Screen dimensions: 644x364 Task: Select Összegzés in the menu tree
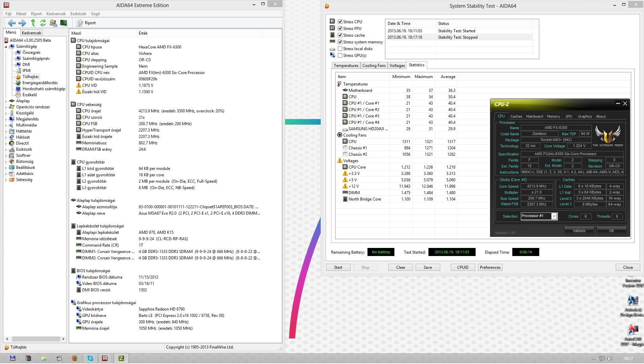[31, 52]
